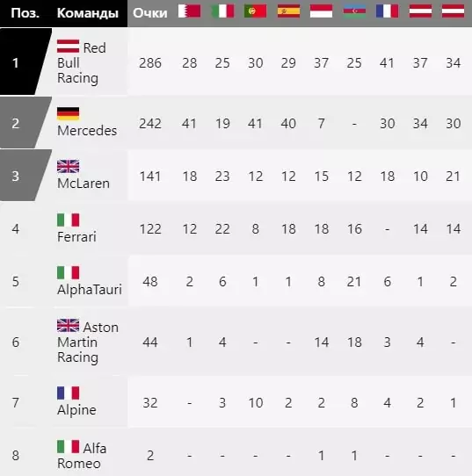Screen dimensions: 472x476
Task: Click the Bahrain flag column header
Action: point(189,11)
